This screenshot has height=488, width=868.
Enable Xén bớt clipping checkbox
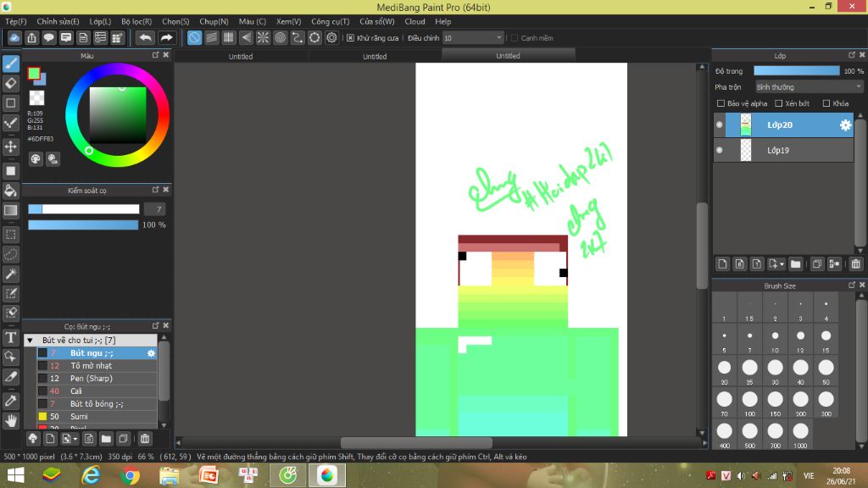778,103
